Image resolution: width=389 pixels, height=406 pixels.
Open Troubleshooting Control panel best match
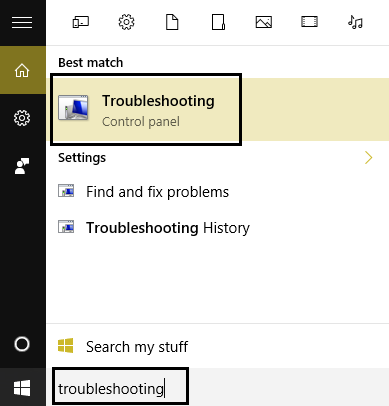coord(146,110)
